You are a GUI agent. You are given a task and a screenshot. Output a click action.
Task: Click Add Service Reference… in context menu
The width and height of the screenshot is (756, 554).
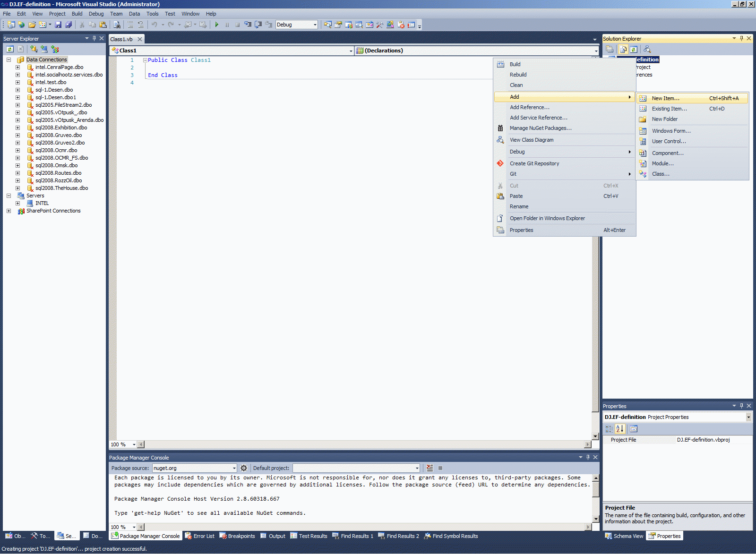click(x=564, y=118)
